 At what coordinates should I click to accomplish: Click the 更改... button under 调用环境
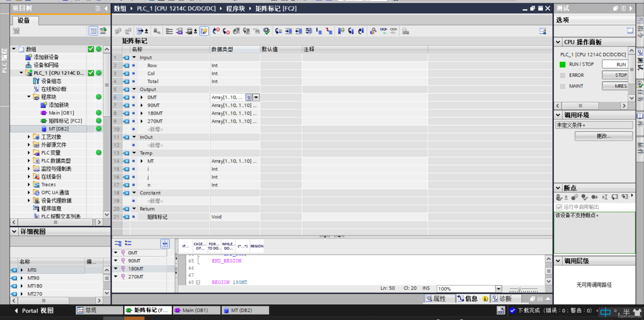pos(604,136)
